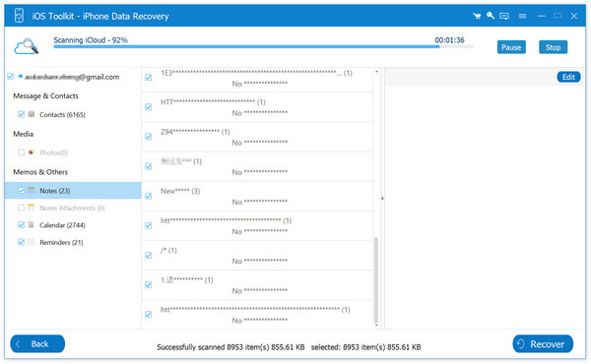The width and height of the screenshot is (591, 364).
Task: Uncheck the /* (1) note checkbox
Action: 149,255
